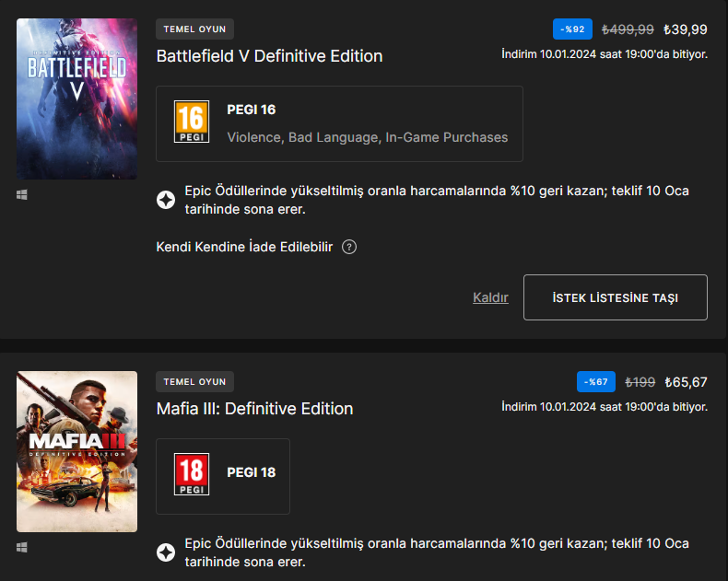Image resolution: width=728 pixels, height=581 pixels.
Task: Click the Windows platform icon under Battlefield V
Action: click(x=22, y=195)
